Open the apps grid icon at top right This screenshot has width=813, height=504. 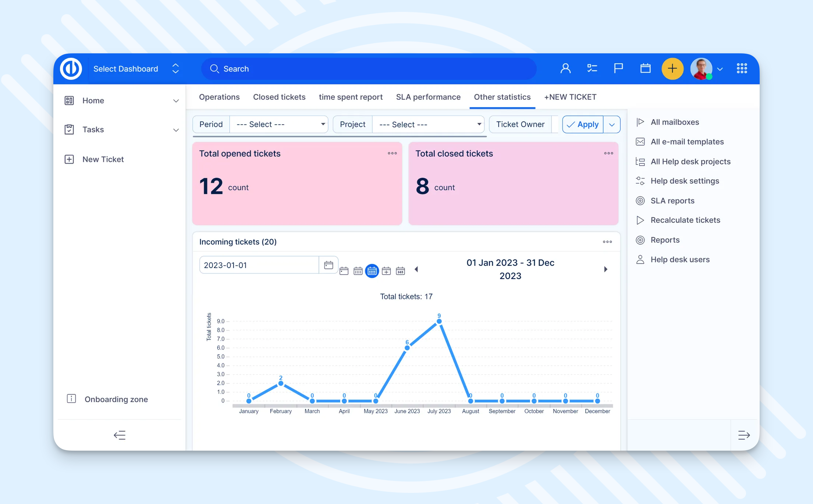[x=742, y=68]
